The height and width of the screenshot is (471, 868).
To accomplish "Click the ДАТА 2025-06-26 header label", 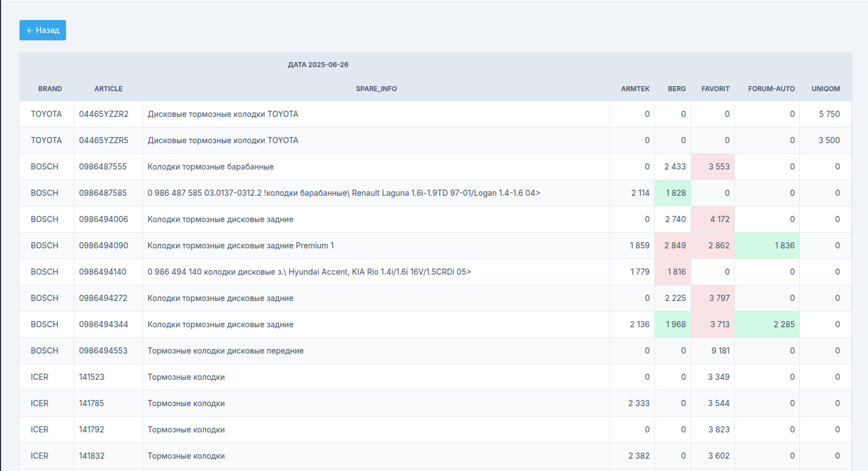I will coord(318,65).
